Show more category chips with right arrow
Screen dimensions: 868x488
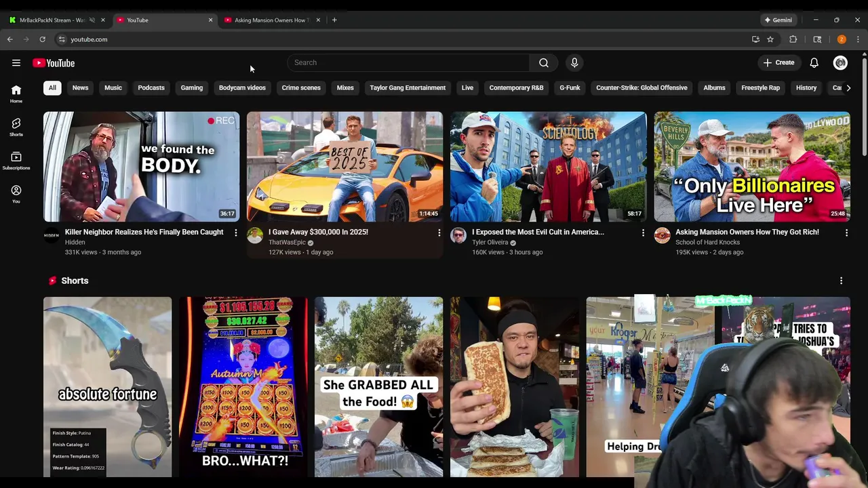tap(848, 87)
